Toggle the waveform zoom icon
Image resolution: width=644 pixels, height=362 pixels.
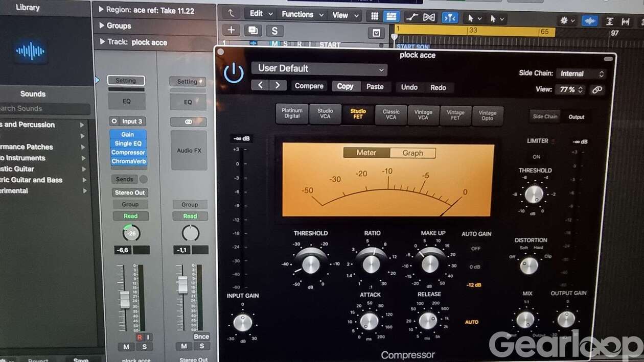(590, 21)
